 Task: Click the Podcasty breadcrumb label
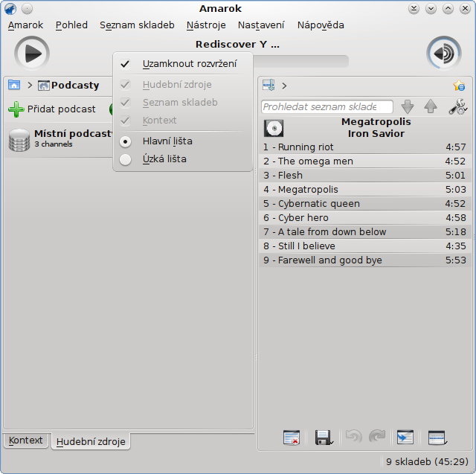coord(75,86)
